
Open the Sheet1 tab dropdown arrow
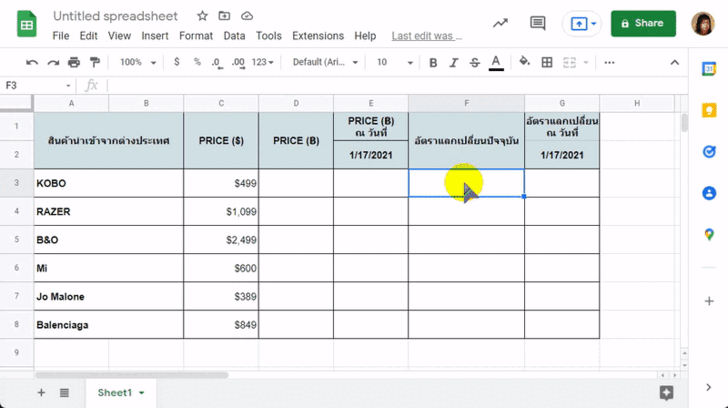[x=142, y=393]
